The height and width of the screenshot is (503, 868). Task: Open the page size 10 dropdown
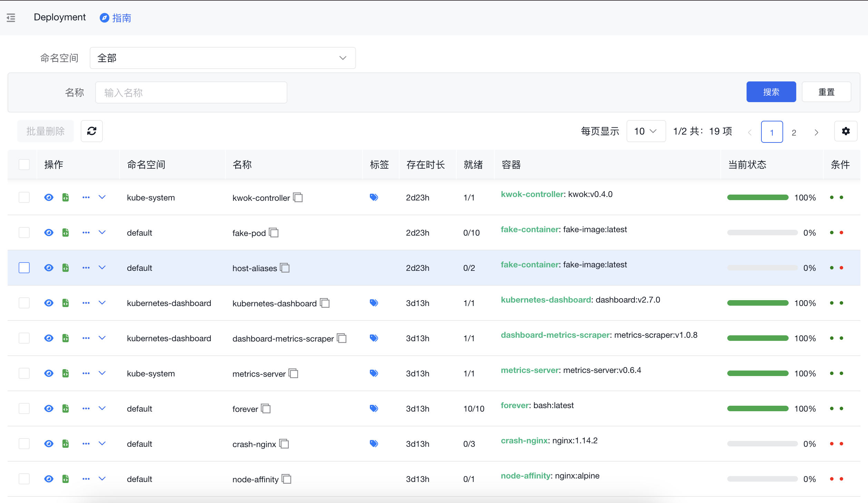point(646,131)
